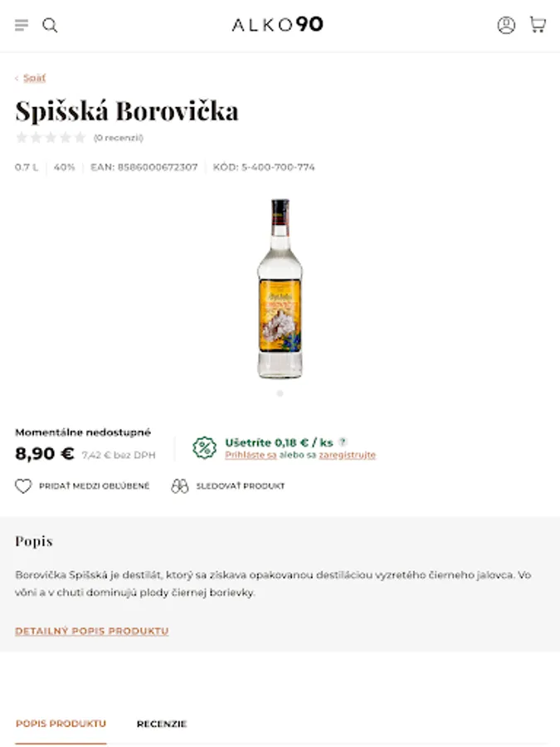The height and width of the screenshot is (747, 560).
Task: Open the hamburger menu icon
Action: 22,25
